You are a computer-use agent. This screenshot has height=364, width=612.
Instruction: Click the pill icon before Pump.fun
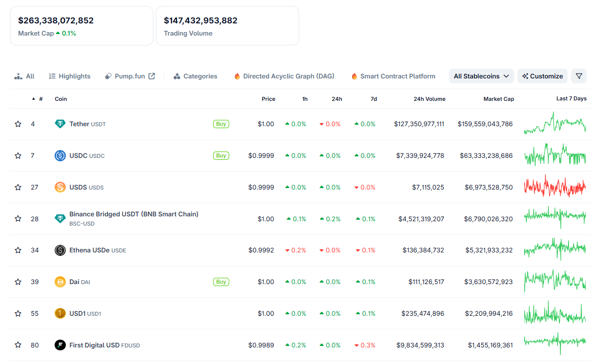click(108, 77)
